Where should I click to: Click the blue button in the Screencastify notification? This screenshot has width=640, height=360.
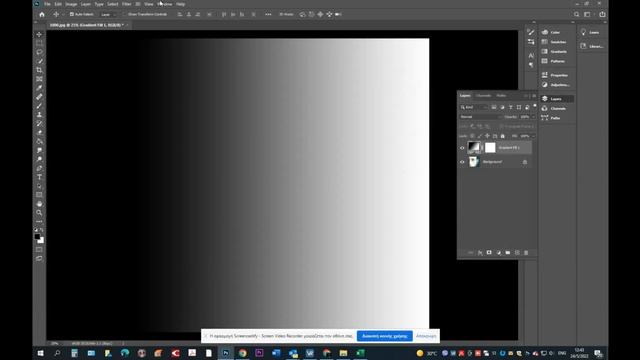(384, 336)
